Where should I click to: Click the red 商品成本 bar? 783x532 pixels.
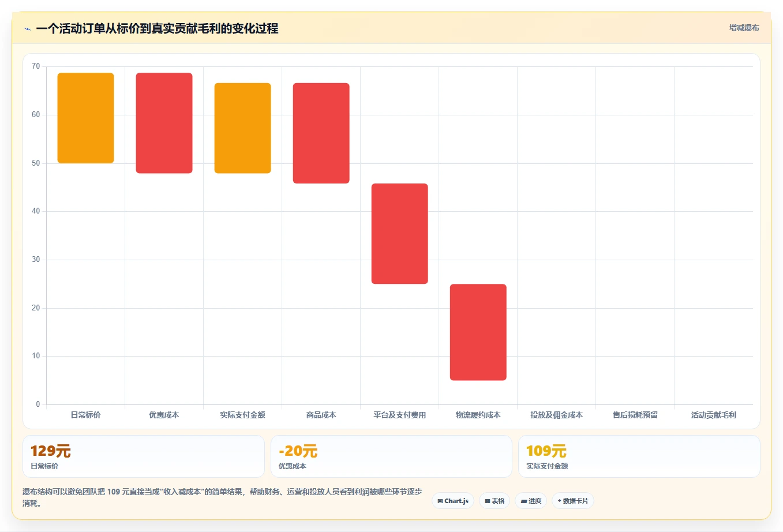point(321,133)
